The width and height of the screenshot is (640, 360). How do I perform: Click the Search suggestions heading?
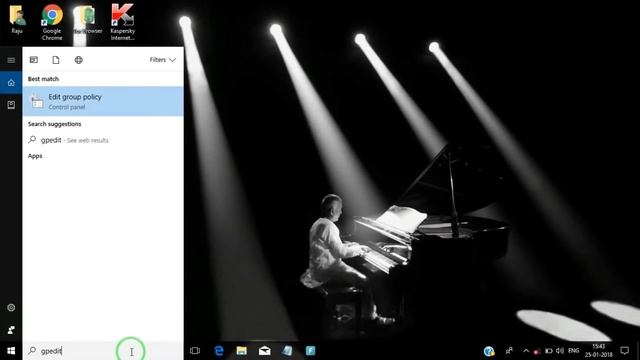pos(54,124)
